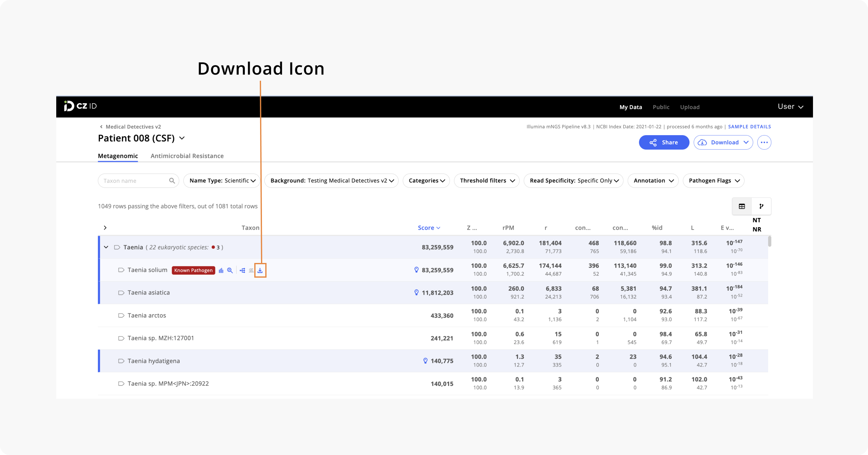868x455 pixels.
Task: Click the download icon in Taenia solium row
Action: [x=260, y=270]
